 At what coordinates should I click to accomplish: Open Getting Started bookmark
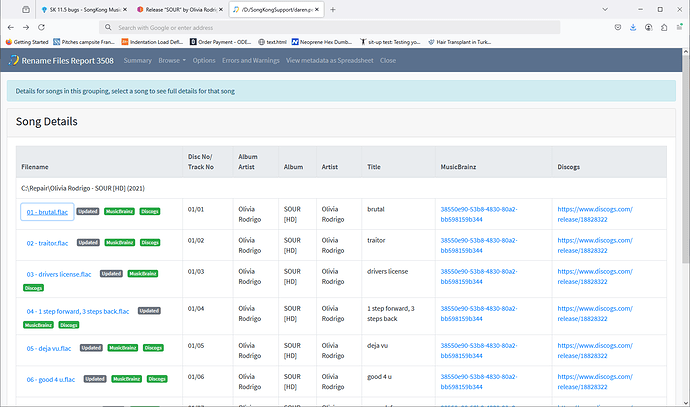coord(27,42)
